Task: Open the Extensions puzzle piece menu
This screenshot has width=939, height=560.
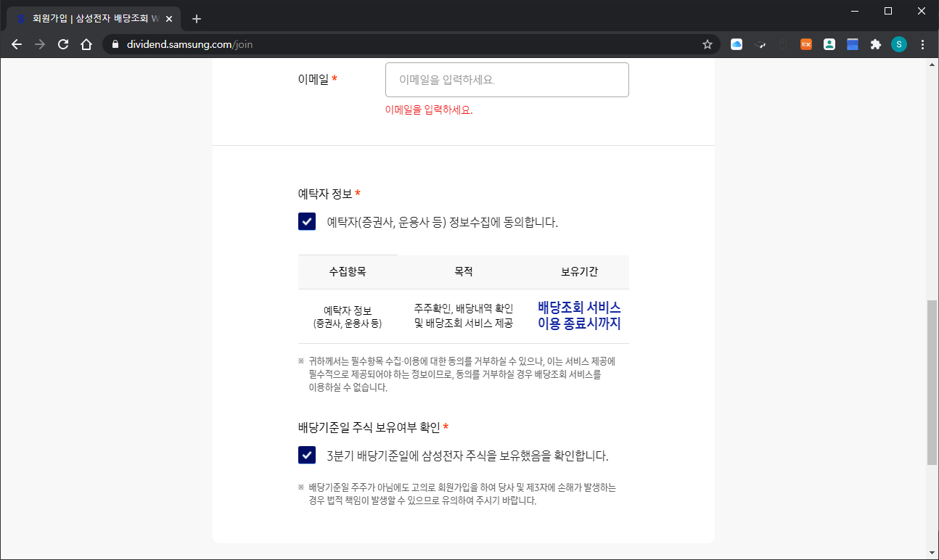Action: click(x=876, y=44)
